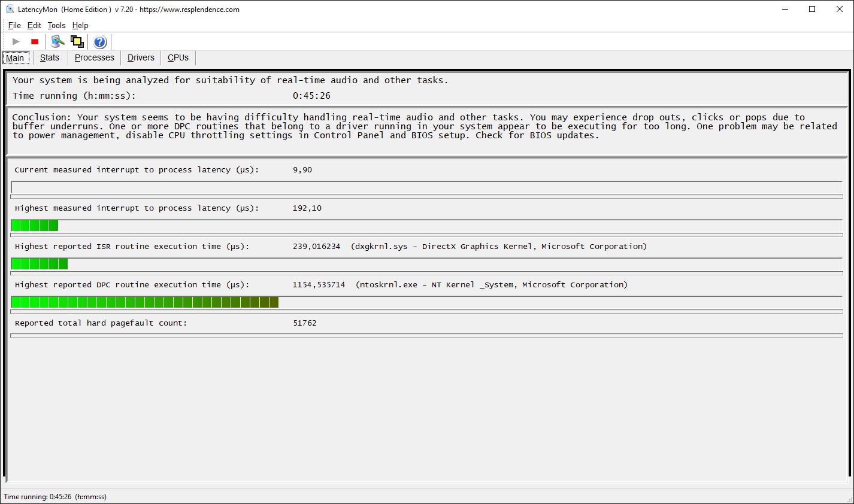Click 'Highest reported DPC routine execution time' label
The width and height of the screenshot is (854, 504).
tap(132, 285)
